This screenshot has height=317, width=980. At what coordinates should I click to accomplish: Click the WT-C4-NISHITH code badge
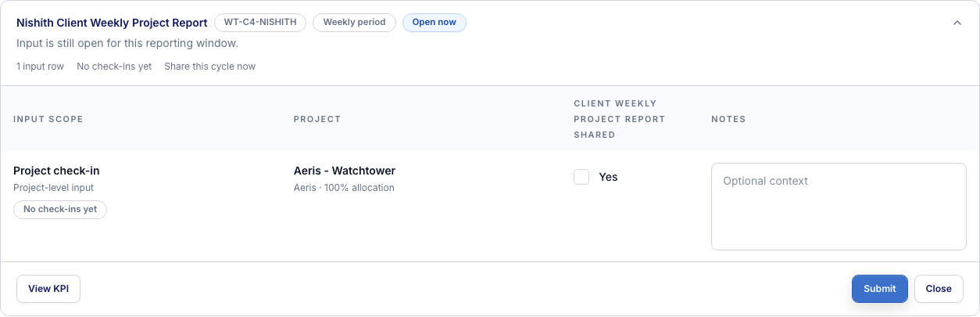(x=260, y=22)
